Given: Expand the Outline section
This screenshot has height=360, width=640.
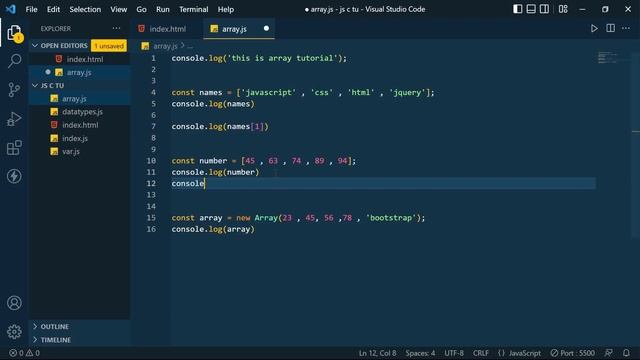Looking at the screenshot, I should [55, 327].
